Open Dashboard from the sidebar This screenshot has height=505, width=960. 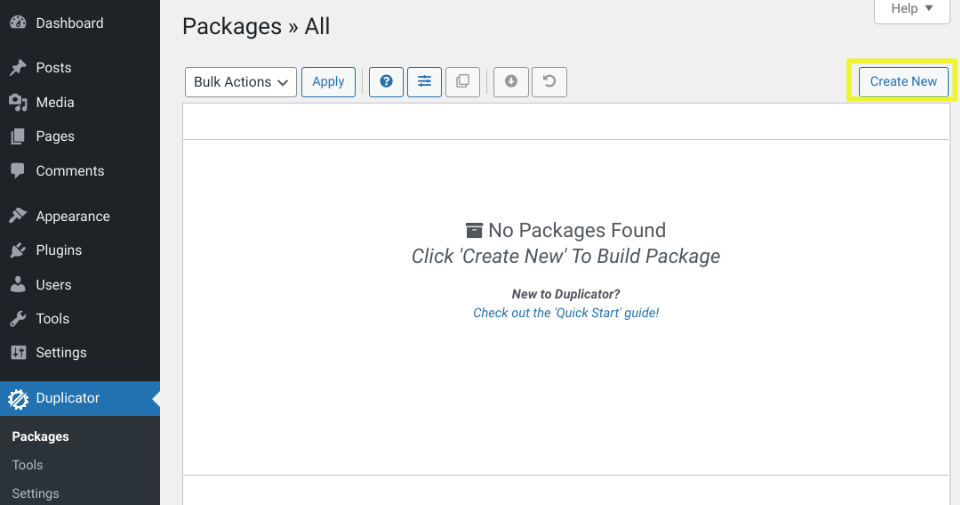(x=68, y=22)
